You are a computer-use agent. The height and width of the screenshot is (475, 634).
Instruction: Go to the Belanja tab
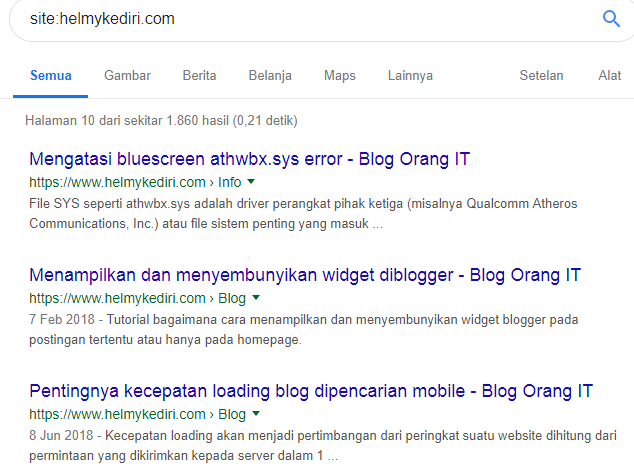(x=270, y=76)
